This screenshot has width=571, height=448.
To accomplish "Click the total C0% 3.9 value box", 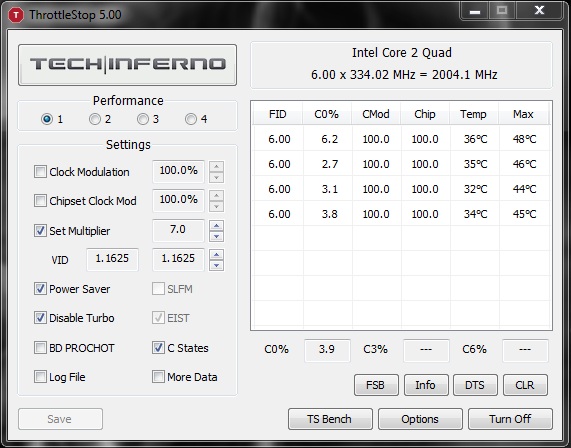I will pos(327,350).
